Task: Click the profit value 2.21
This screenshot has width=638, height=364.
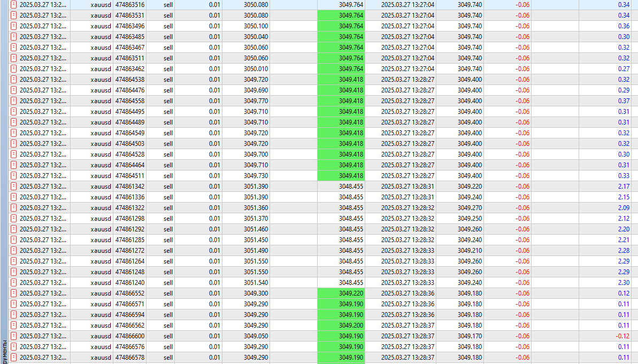Action: pyautogui.click(x=624, y=240)
